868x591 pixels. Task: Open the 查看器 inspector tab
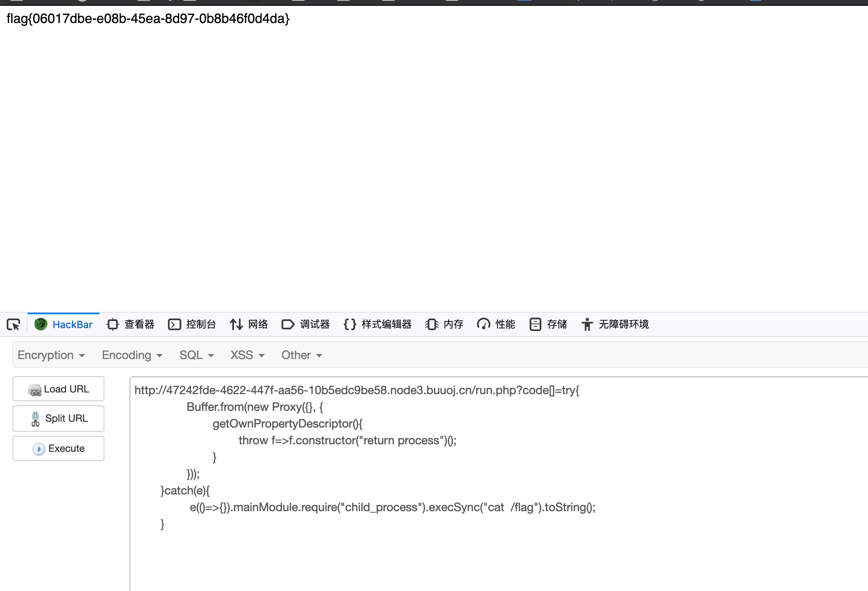point(130,324)
